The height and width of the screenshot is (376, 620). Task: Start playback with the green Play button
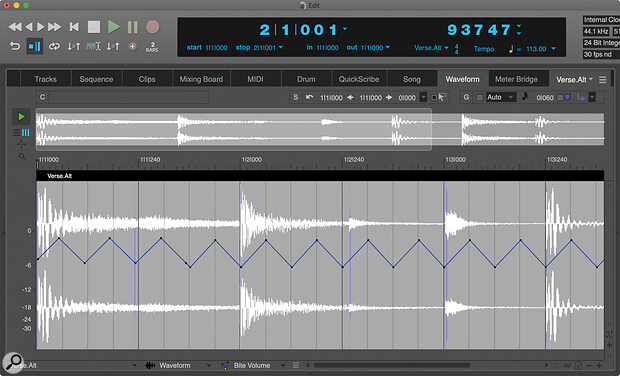[x=113, y=27]
